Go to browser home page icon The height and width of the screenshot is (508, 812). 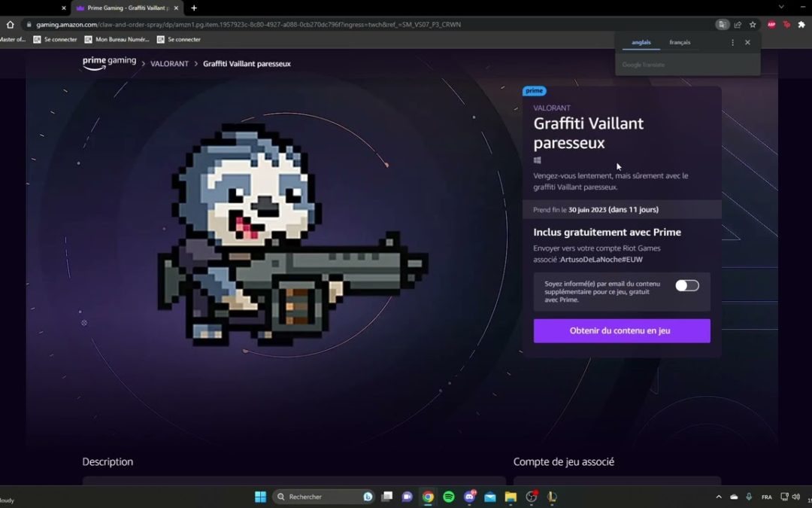pos(10,24)
